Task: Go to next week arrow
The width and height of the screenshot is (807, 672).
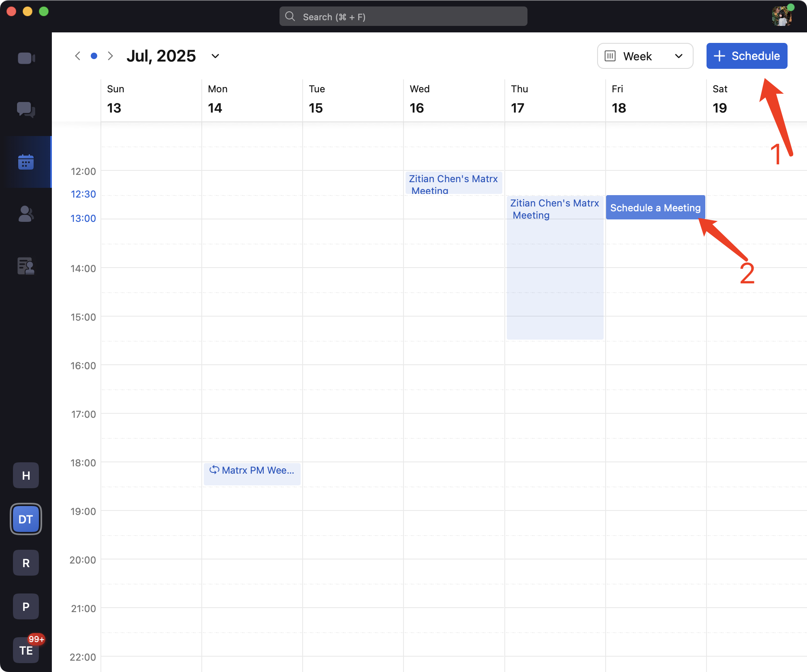Action: pos(110,56)
